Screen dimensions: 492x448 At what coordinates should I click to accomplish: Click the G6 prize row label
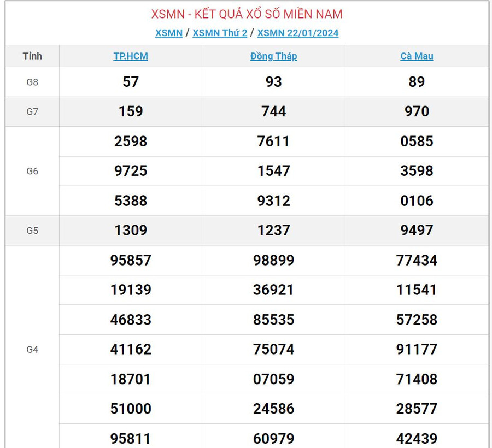point(32,171)
